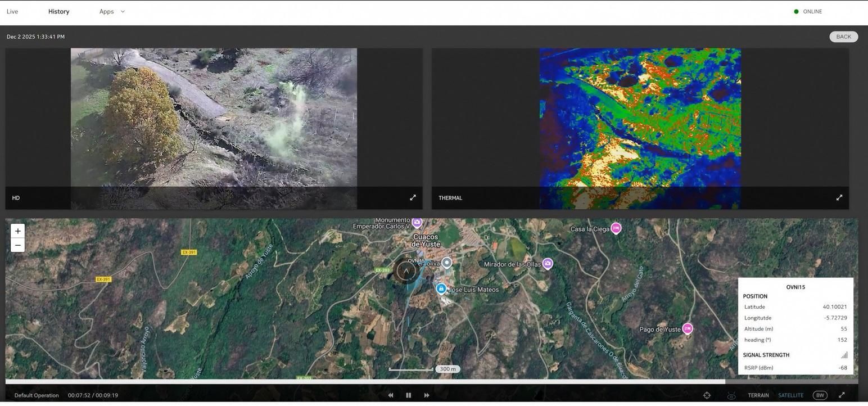Click the Mirador de las Ollas photo pin
The width and height of the screenshot is (868, 406).
click(x=548, y=264)
